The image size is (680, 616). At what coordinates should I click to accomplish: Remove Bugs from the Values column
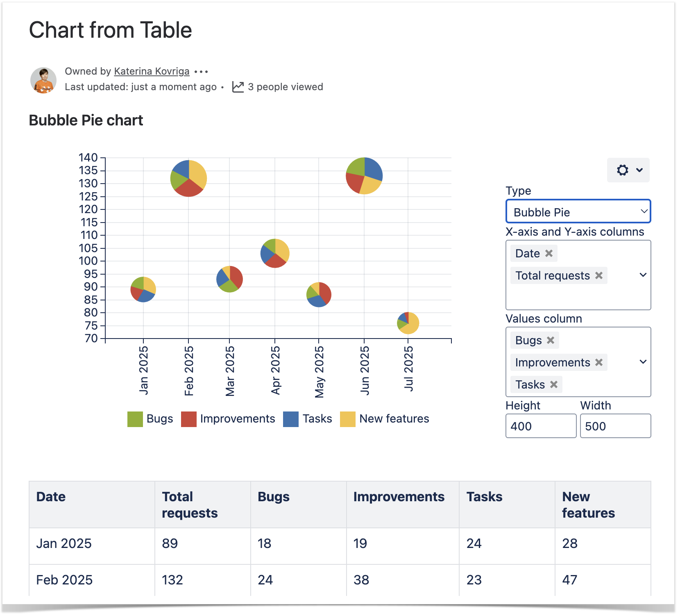point(550,341)
